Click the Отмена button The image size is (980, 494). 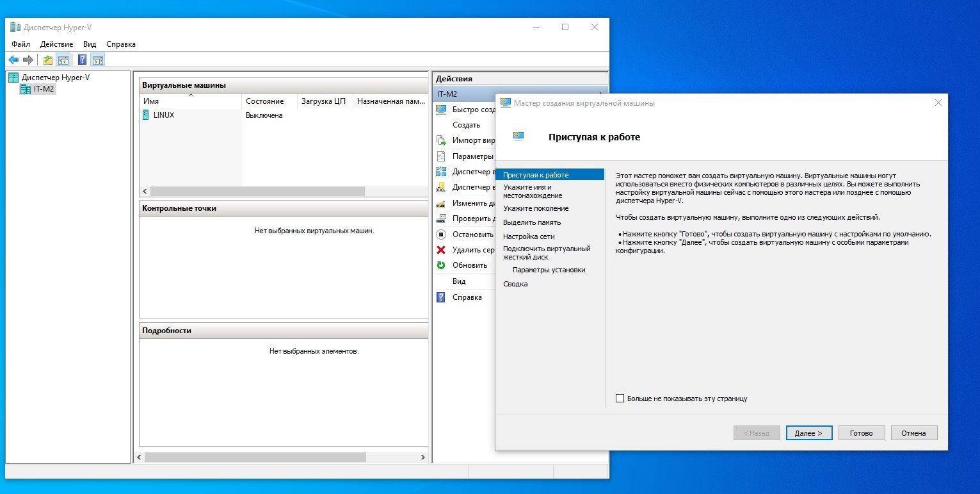point(914,433)
